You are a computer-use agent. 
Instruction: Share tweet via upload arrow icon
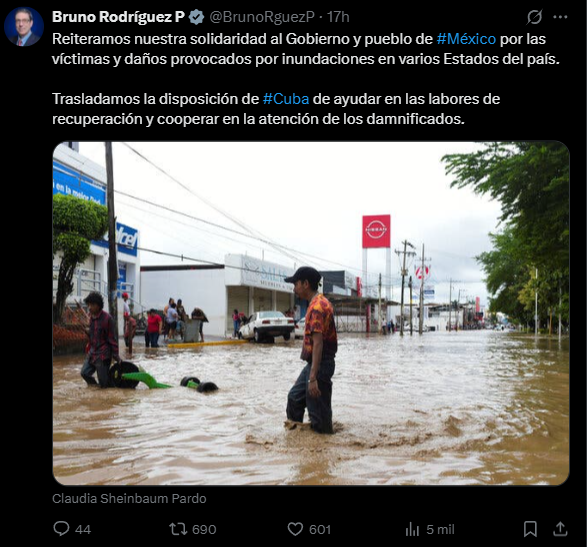pyautogui.click(x=560, y=529)
